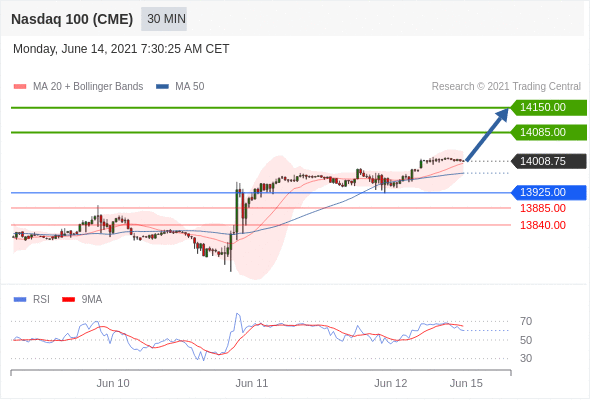Click the Jun 11 date axis label
590x400 pixels.
point(252,383)
